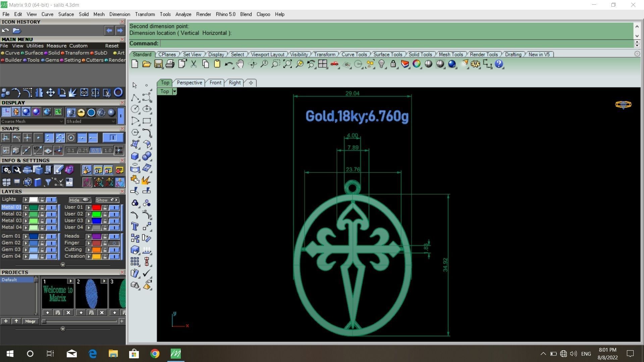Click the orange Cutting layer color swatch
This screenshot has width=644, height=362.
(97, 250)
